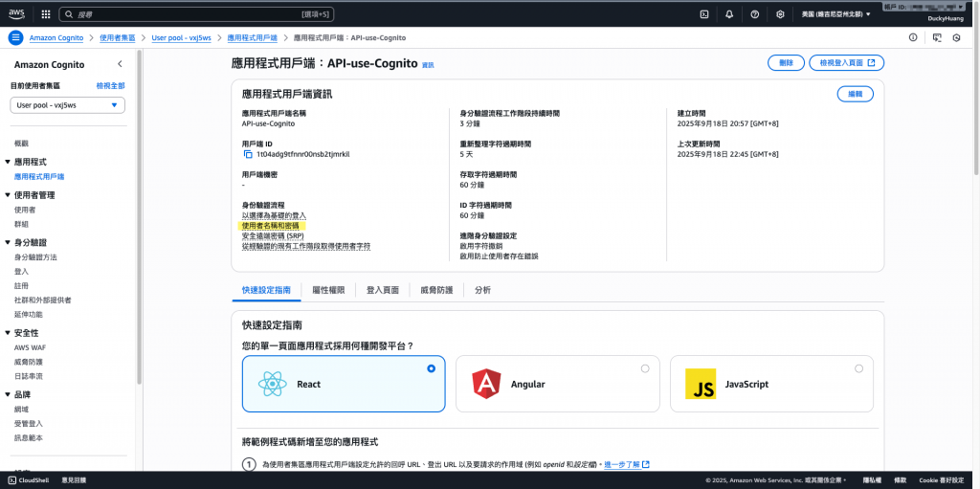Screen dimensions: 980x489
Task: Click the 刪除 button
Action: (x=787, y=62)
